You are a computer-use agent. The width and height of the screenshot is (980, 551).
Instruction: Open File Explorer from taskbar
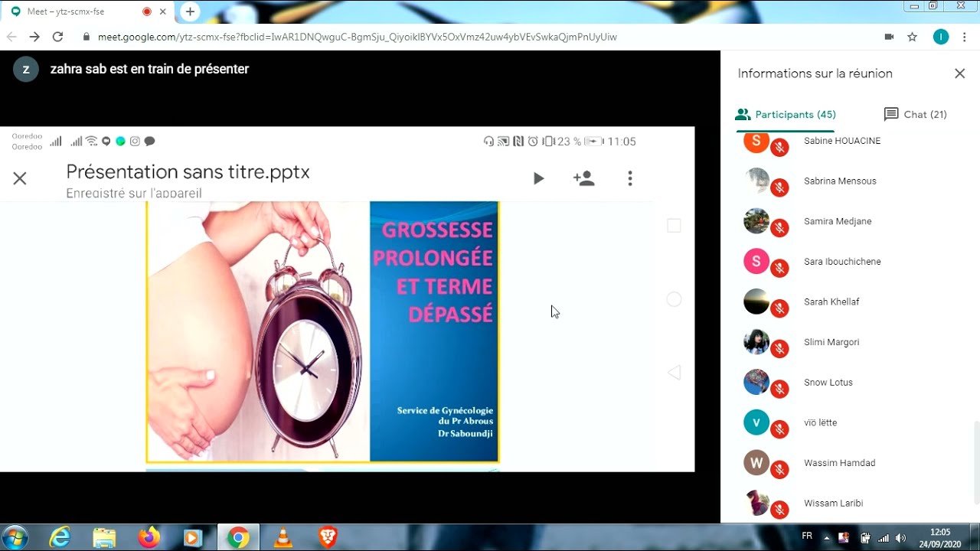(x=104, y=537)
